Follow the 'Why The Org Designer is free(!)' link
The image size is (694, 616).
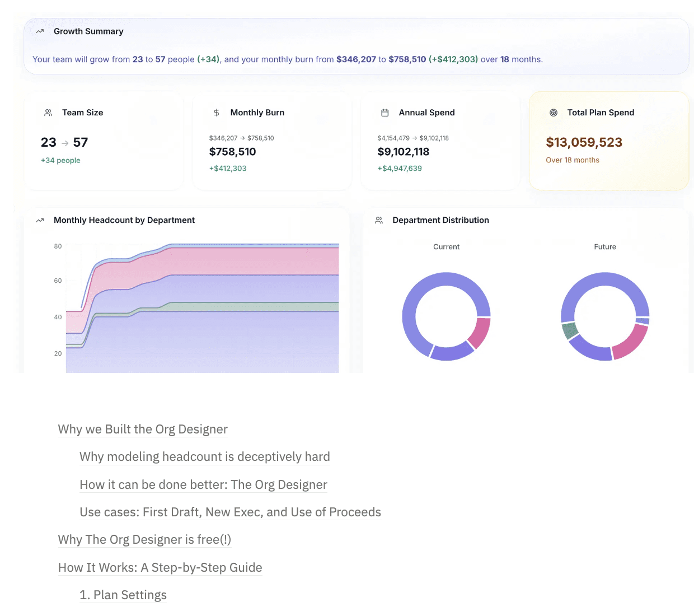coord(144,539)
